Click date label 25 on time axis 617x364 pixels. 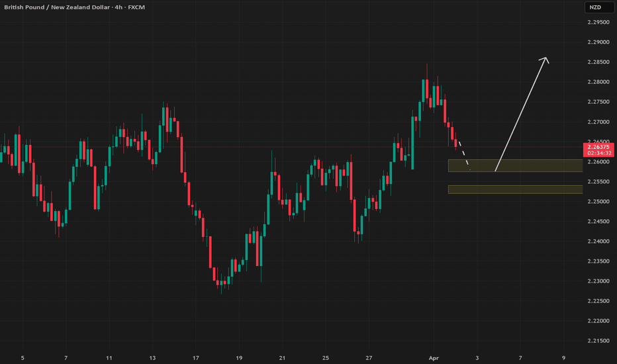click(x=326, y=357)
